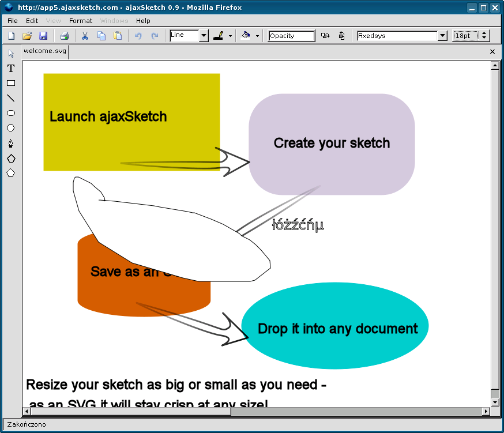
Task: Cut selection with the scissors icon
Action: click(85, 36)
